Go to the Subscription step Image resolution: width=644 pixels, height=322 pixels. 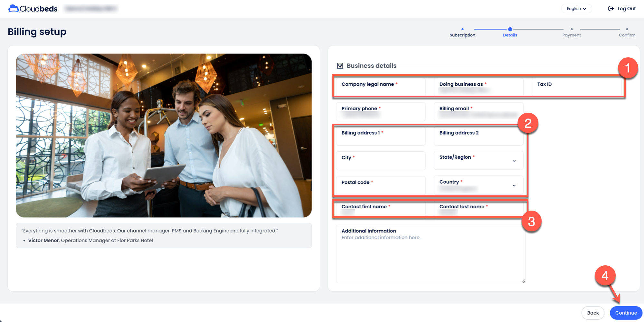(x=462, y=32)
